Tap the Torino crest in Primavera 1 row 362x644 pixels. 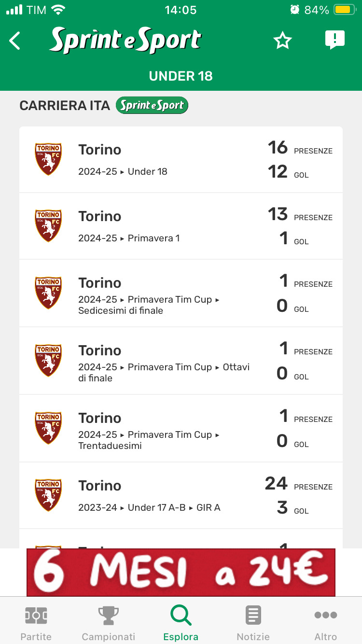click(48, 225)
